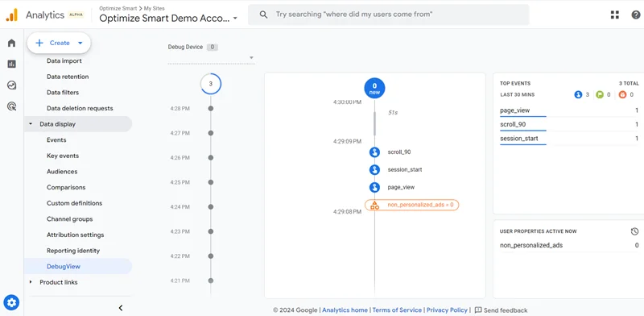Open Custom definitions

[x=74, y=203]
